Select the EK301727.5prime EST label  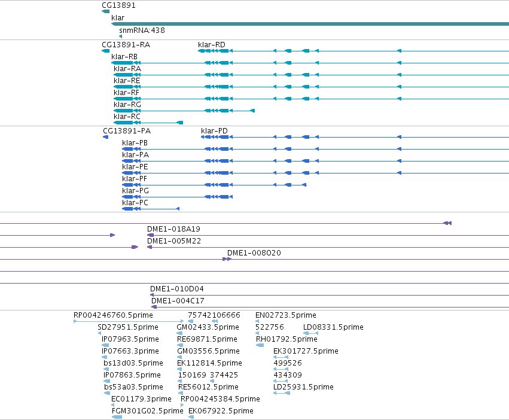[x=306, y=351]
